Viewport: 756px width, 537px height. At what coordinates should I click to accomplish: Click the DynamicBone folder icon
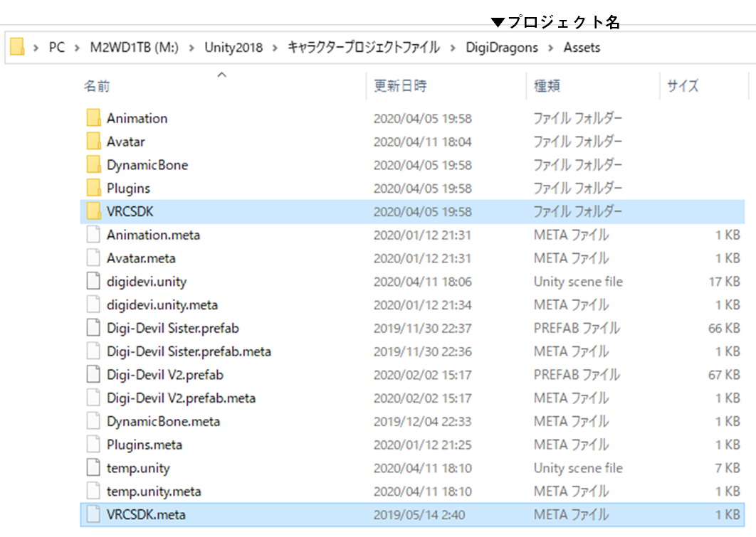coord(93,164)
